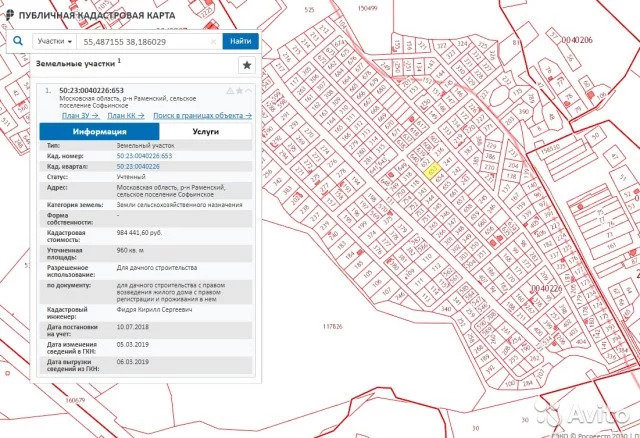The width and height of the screenshot is (640, 438).
Task: Click the yellow highlighted parcel 653 on map
Action: point(432,170)
